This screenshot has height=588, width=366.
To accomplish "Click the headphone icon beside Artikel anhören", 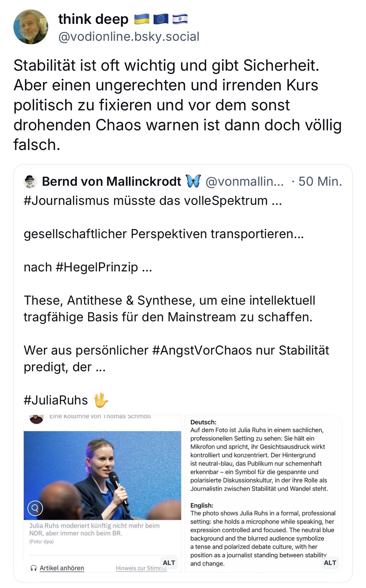I will pos(34,568).
